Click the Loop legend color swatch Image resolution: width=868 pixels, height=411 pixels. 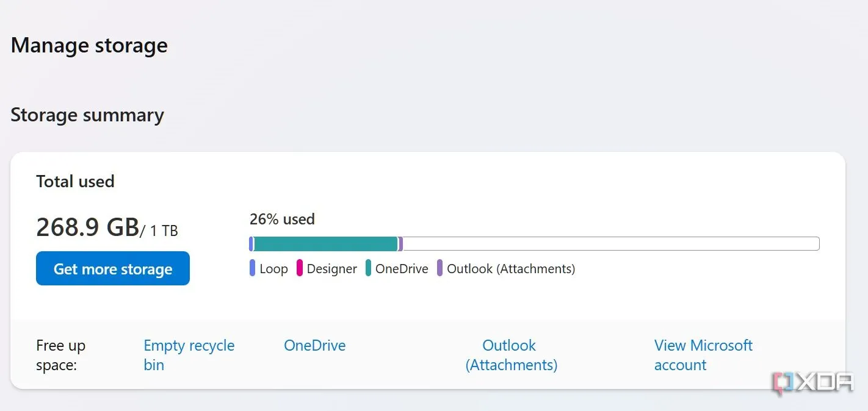252,268
